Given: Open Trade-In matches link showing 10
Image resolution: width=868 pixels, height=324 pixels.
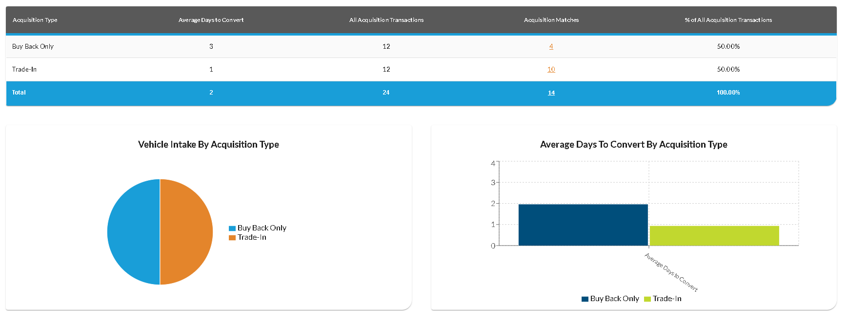Looking at the screenshot, I should click(x=551, y=69).
